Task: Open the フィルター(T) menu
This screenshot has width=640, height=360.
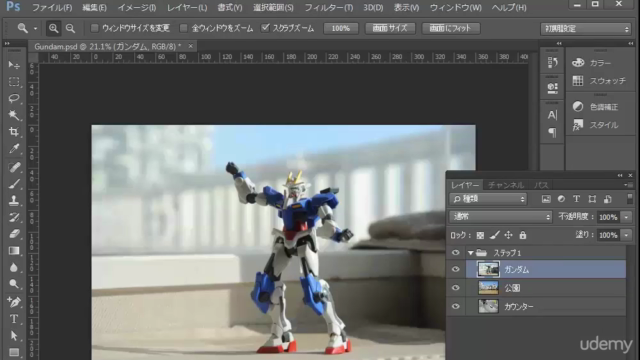Action: coord(329,8)
